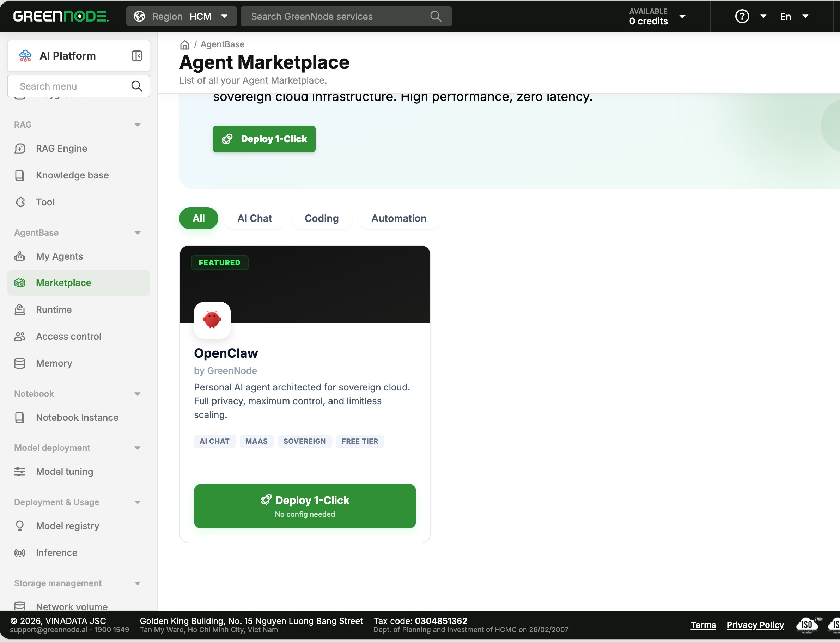This screenshot has height=642, width=840.
Task: Collapse the Storage management section
Action: pyautogui.click(x=138, y=583)
